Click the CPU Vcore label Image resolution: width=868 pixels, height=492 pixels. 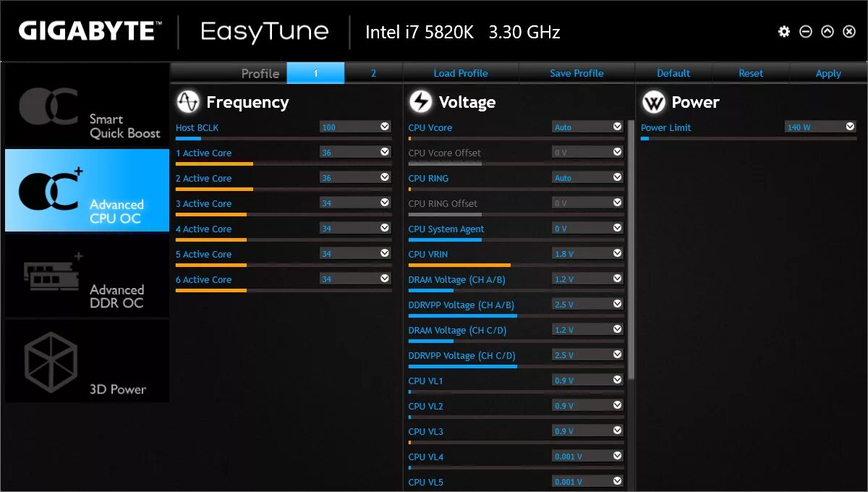click(430, 127)
